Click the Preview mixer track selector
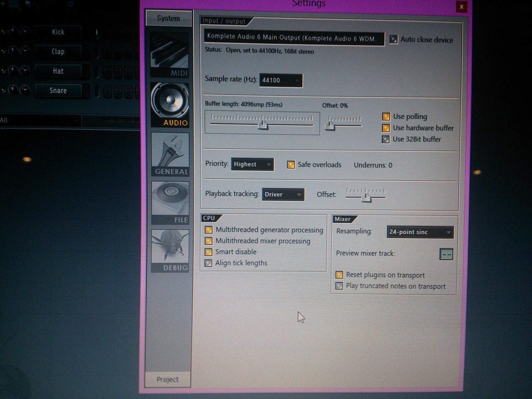Image resolution: width=532 pixels, height=399 pixels. (x=446, y=254)
